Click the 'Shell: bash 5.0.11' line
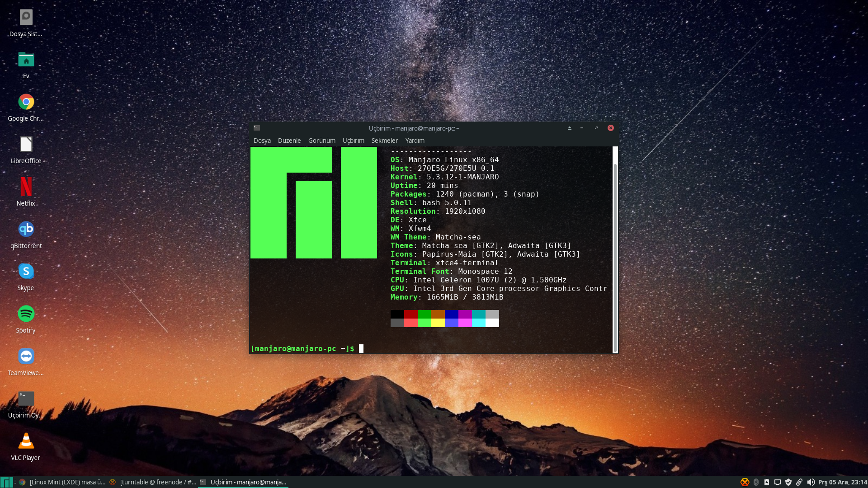The width and height of the screenshot is (868, 488). (431, 202)
